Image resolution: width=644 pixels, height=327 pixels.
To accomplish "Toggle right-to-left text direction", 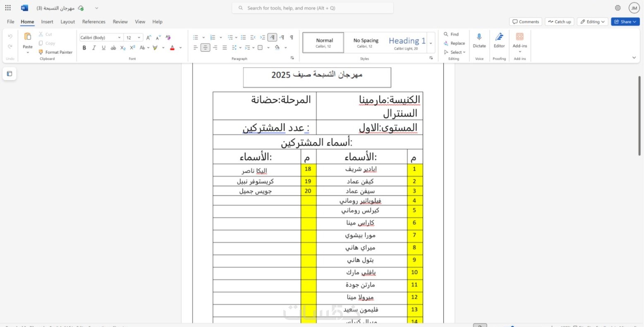I will pyautogui.click(x=282, y=37).
